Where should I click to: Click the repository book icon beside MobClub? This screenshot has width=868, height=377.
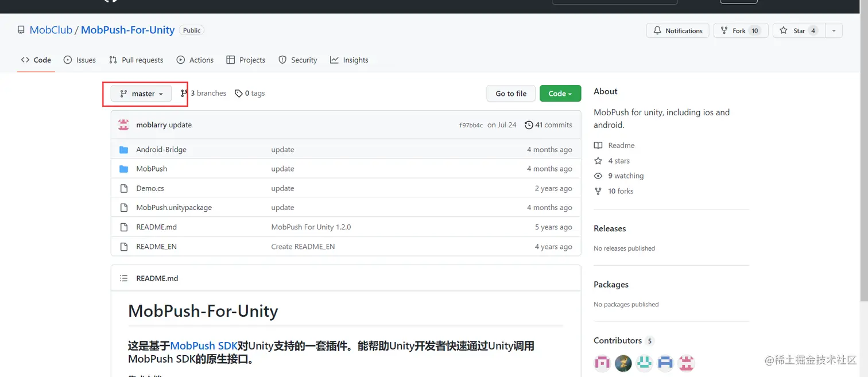pos(21,30)
